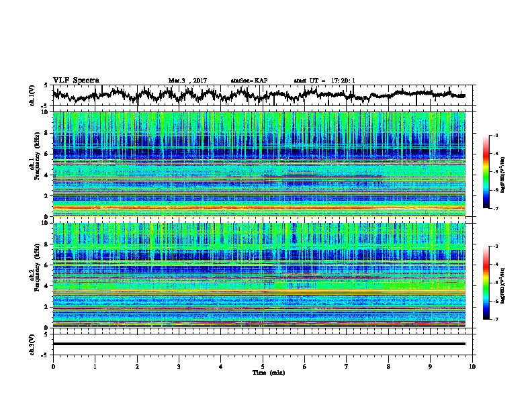Click the "station=KAP" header label
532x411 pixels.
[249, 81]
